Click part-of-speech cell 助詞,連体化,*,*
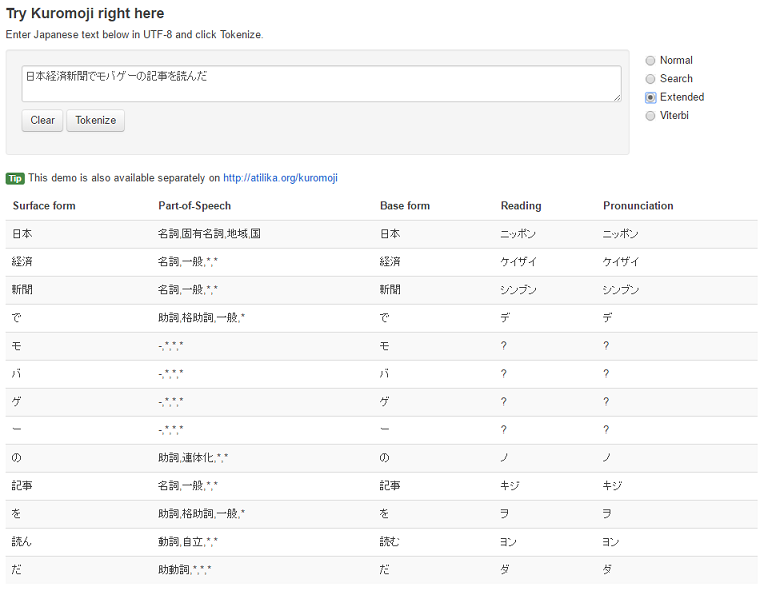767x589 pixels. tap(193, 458)
